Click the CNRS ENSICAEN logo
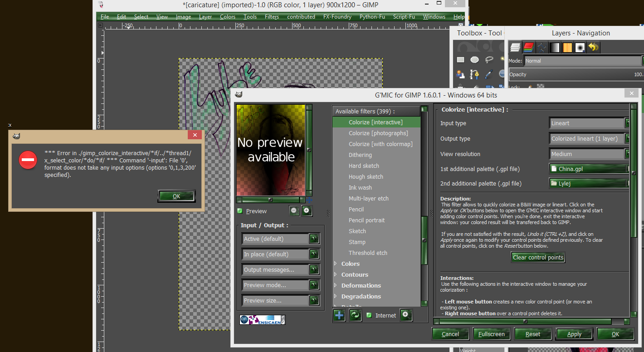This screenshot has height=352, width=644. [x=263, y=320]
